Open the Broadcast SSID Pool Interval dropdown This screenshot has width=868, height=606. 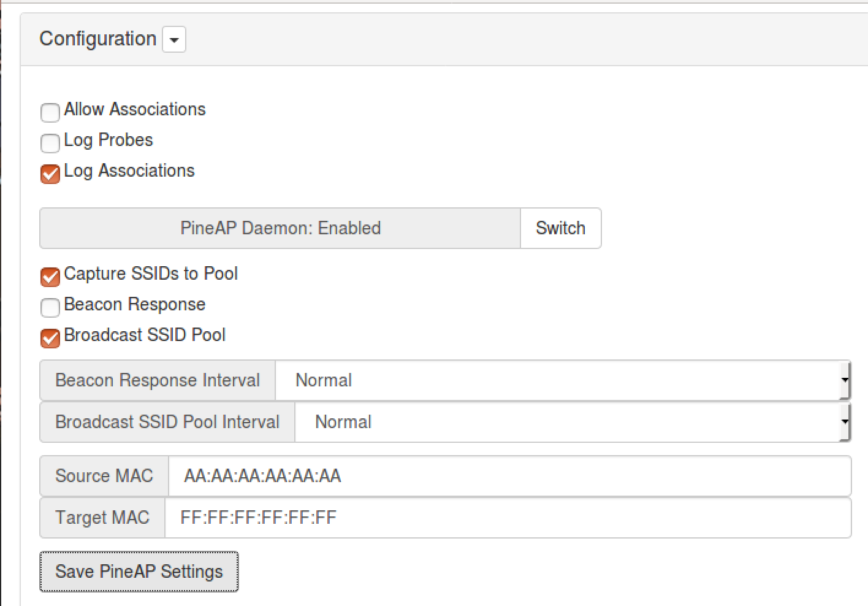click(573, 422)
